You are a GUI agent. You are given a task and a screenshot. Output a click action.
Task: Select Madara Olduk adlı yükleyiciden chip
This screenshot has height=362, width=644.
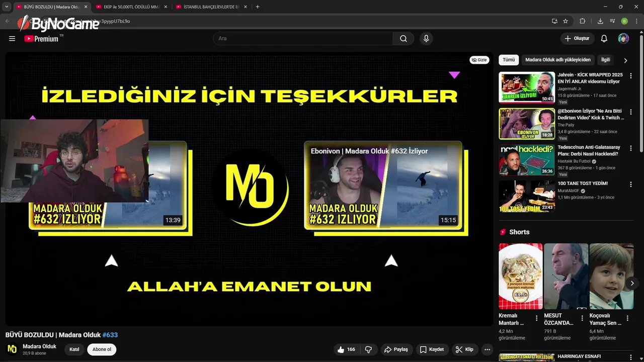click(558, 60)
